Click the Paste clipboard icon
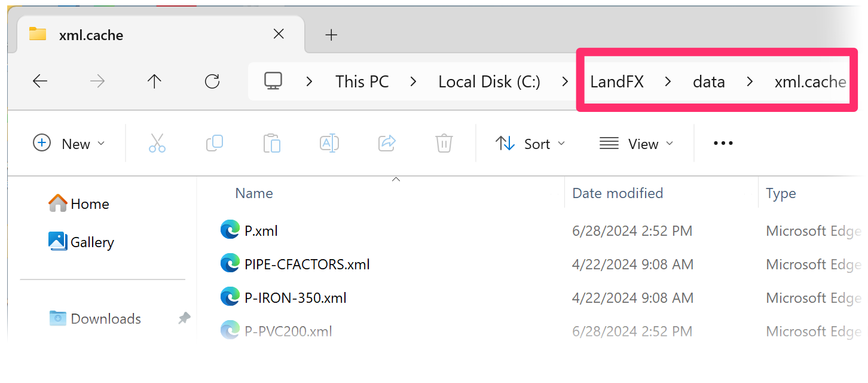This screenshot has width=868, height=383. (272, 144)
